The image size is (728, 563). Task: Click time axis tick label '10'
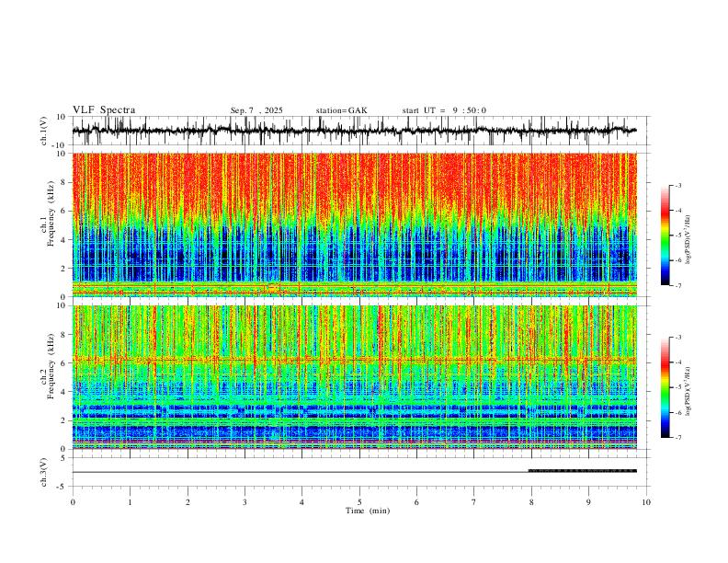(646, 502)
